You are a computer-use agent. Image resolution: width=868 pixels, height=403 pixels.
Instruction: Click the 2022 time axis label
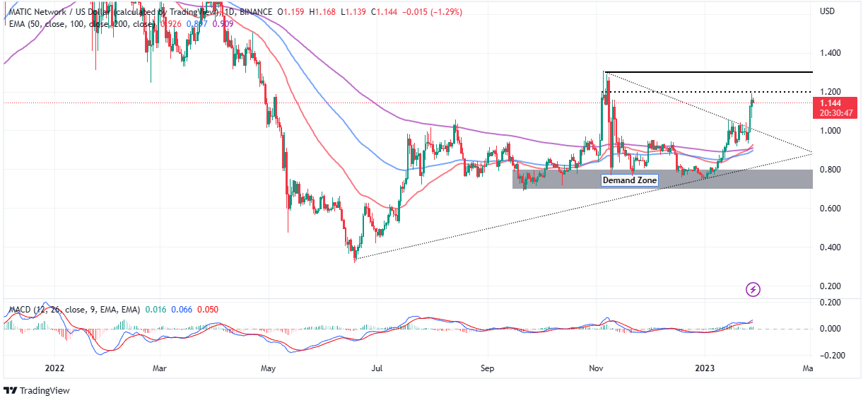[54, 368]
